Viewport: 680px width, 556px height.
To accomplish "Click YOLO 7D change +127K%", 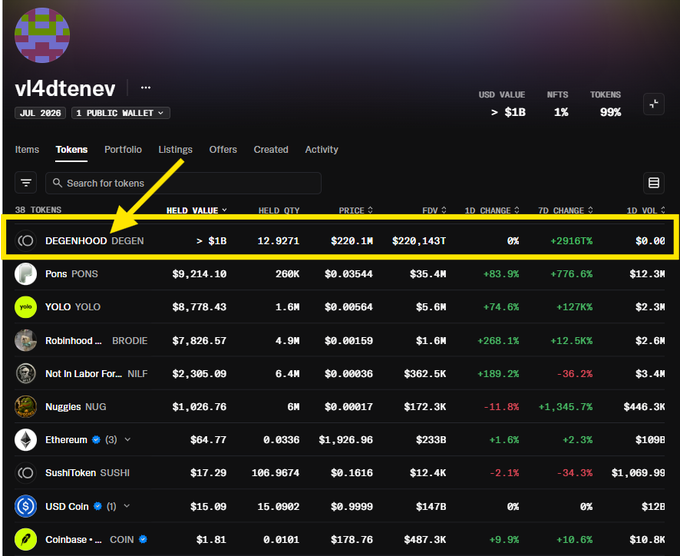I will click(575, 307).
